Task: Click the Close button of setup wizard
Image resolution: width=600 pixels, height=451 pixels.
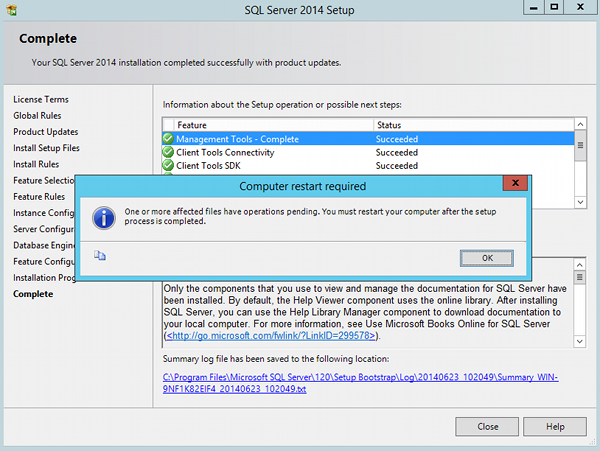Action: coord(487,427)
